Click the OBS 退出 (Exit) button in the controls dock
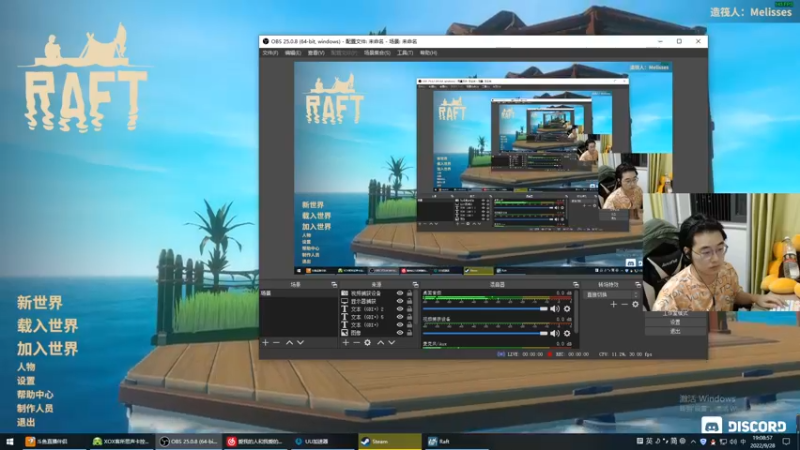 coord(676,332)
